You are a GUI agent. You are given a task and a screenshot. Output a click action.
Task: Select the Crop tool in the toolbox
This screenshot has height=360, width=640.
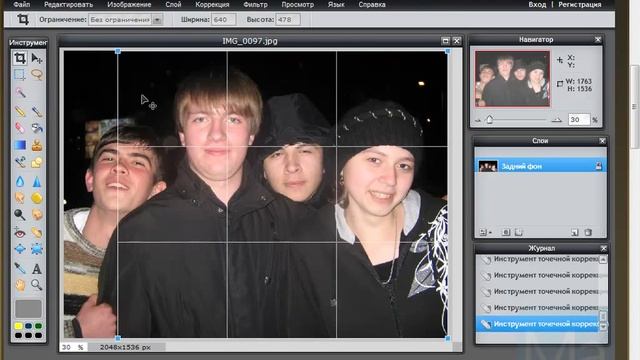click(x=20, y=58)
